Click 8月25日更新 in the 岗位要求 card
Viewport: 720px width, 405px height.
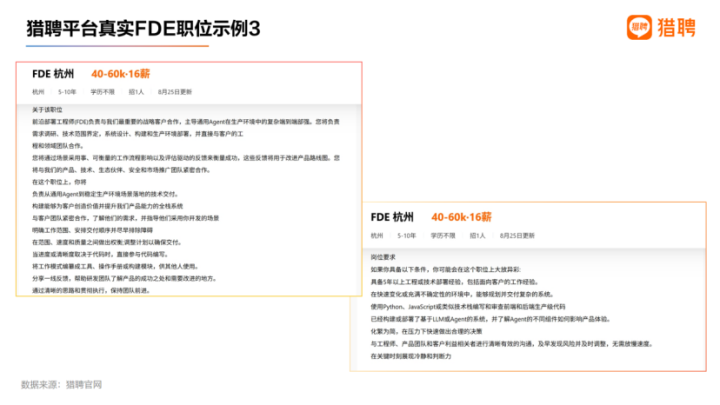coord(517,236)
